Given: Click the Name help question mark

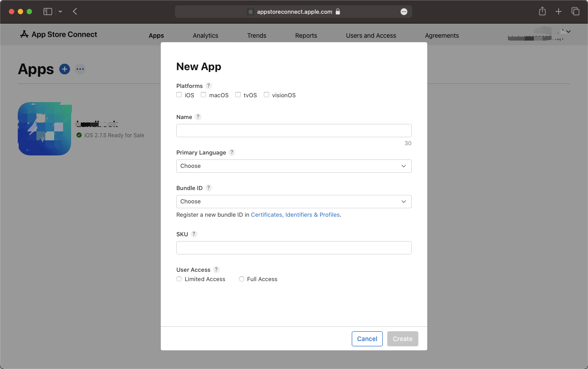Looking at the screenshot, I should click(x=198, y=117).
